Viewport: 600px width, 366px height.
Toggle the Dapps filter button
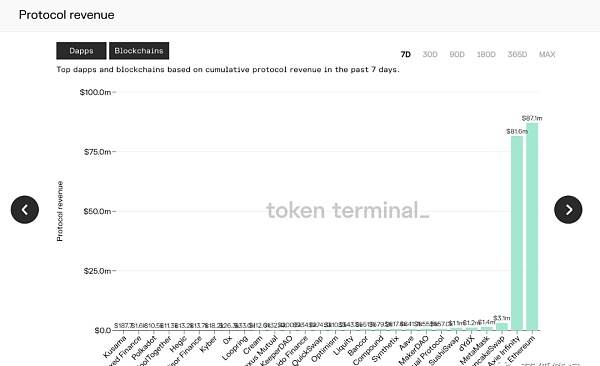[81, 51]
